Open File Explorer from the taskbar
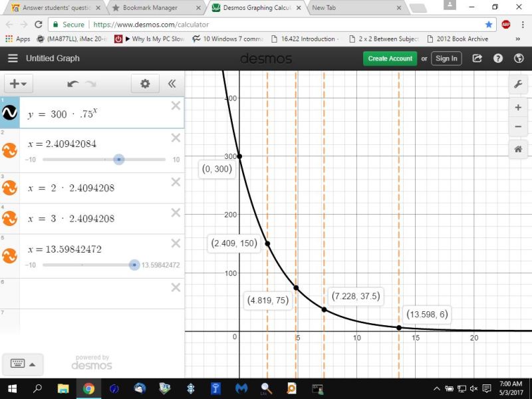Viewport: 532px width, 399px height. [63, 388]
